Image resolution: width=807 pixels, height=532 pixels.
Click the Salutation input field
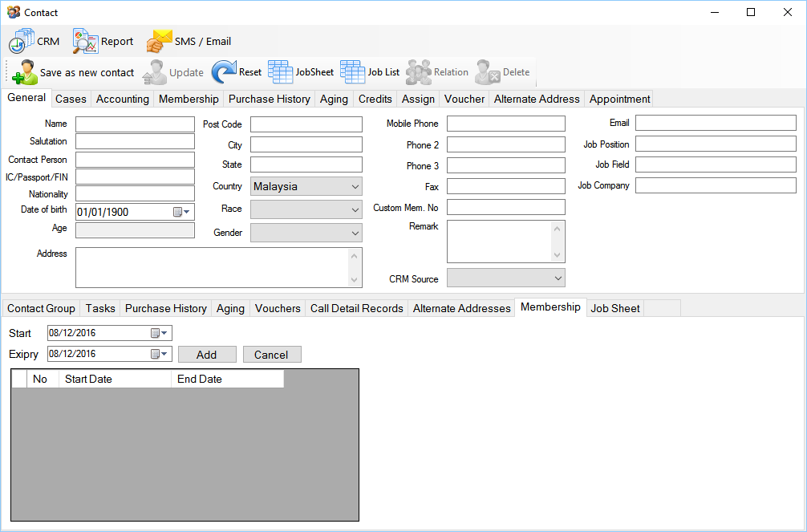[x=135, y=141]
